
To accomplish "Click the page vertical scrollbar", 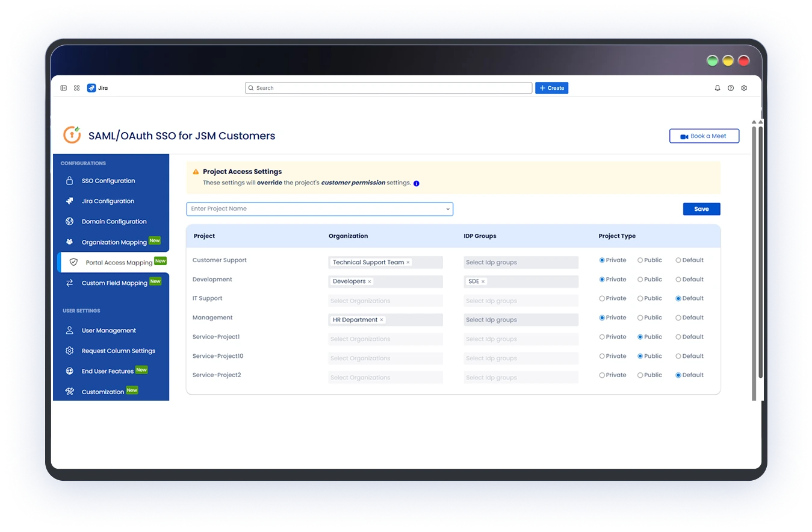I will pyautogui.click(x=761, y=253).
